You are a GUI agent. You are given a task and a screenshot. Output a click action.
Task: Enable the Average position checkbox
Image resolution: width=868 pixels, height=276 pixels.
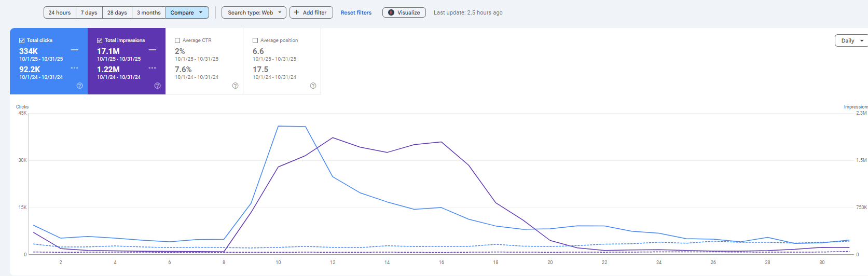coord(255,40)
